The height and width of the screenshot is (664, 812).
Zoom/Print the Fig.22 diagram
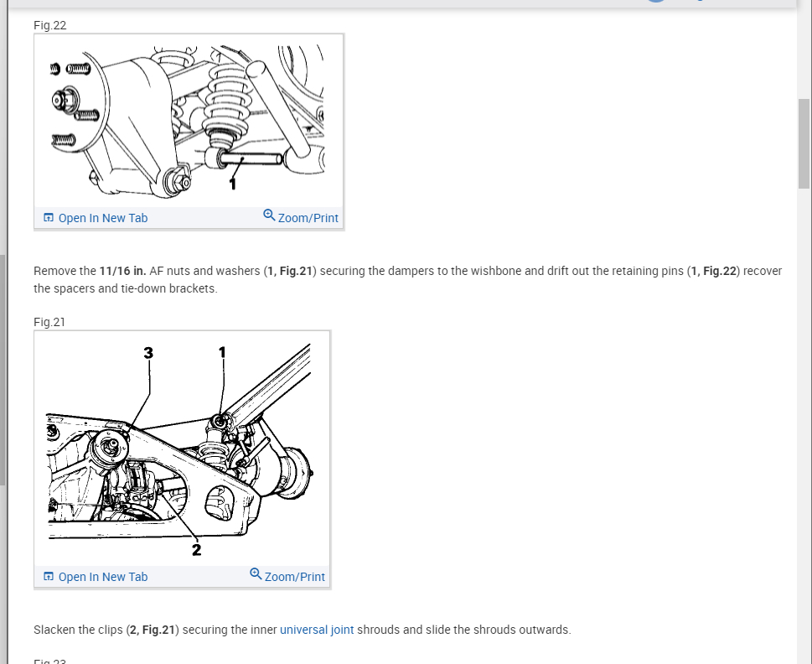[301, 217]
